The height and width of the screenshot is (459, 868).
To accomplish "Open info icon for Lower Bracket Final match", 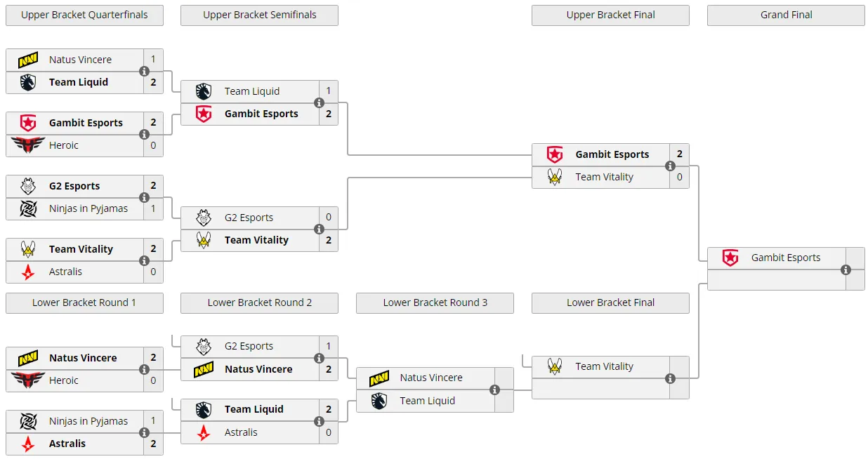I will pos(670,378).
